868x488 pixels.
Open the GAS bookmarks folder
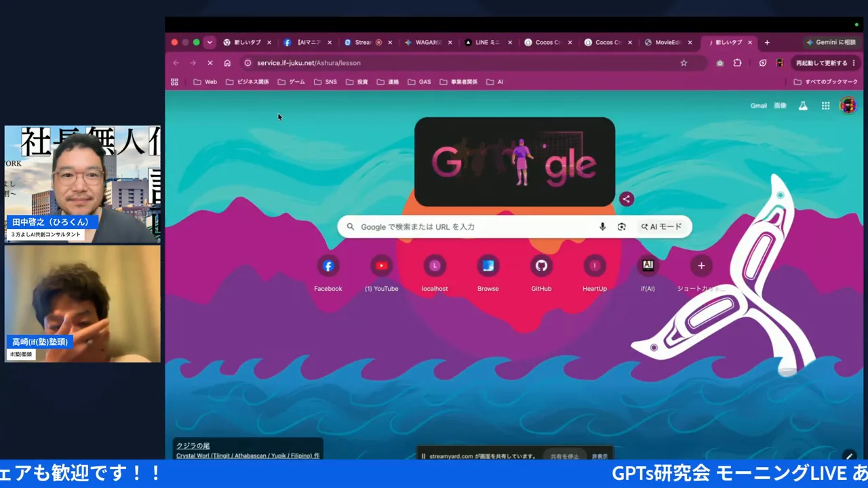coord(419,82)
